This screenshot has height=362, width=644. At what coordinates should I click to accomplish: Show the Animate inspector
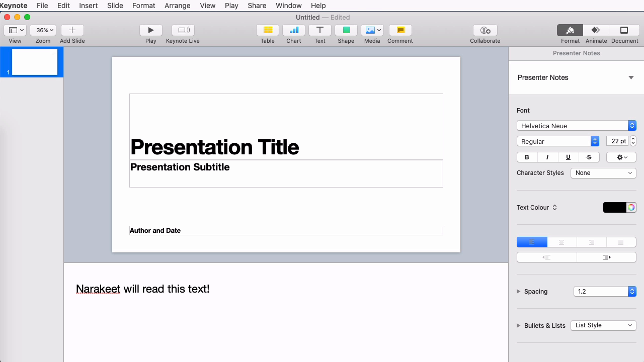tap(596, 30)
